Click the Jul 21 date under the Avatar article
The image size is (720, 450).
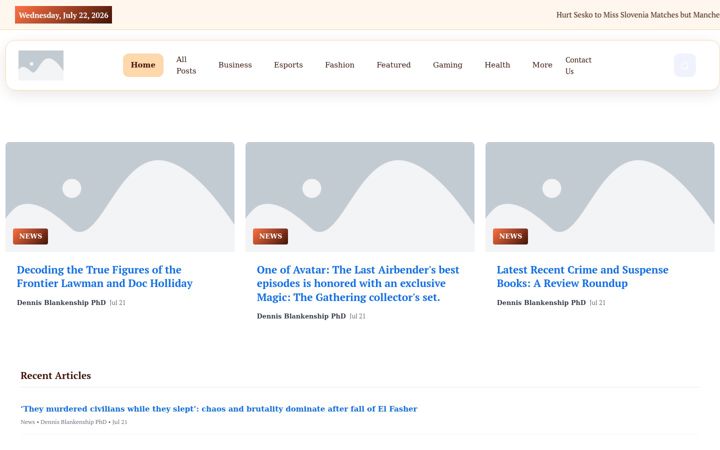click(x=358, y=316)
